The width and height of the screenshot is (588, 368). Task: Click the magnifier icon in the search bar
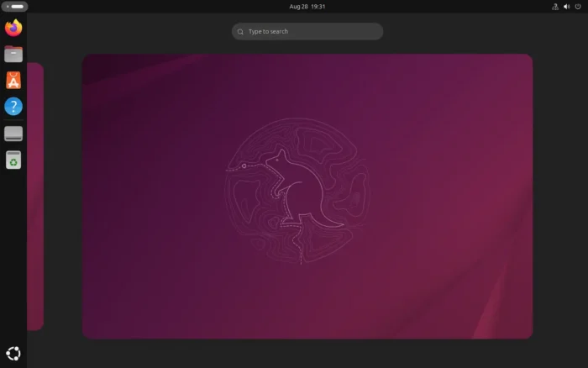pyautogui.click(x=241, y=32)
